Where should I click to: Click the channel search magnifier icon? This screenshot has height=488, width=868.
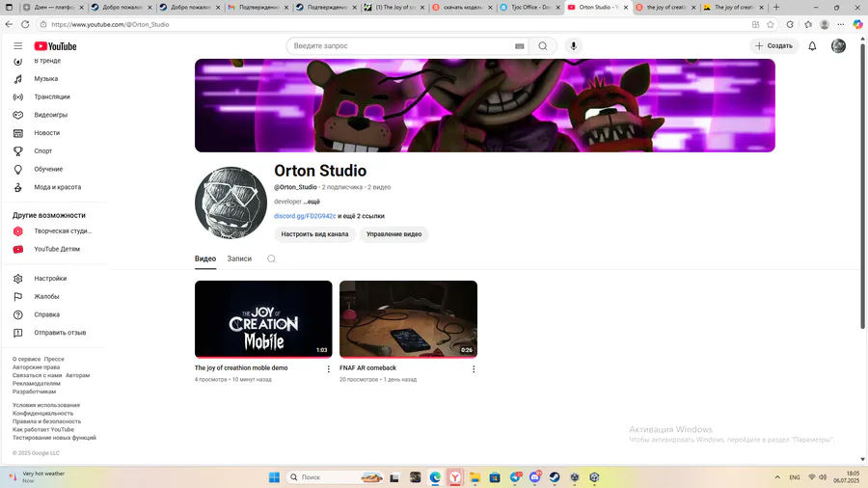click(x=271, y=258)
